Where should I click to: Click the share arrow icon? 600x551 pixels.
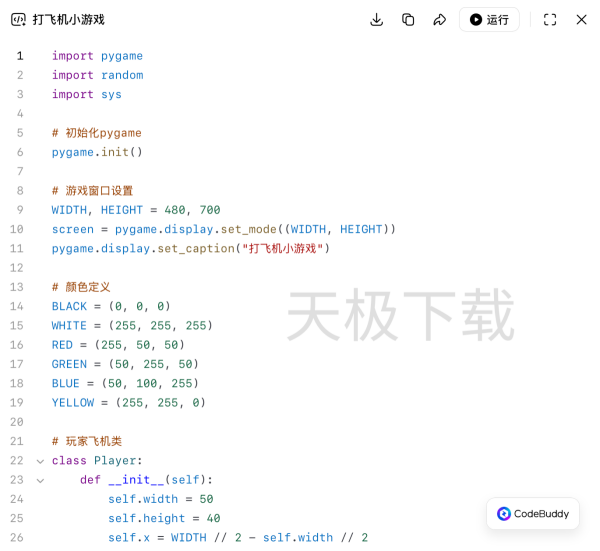point(439,20)
